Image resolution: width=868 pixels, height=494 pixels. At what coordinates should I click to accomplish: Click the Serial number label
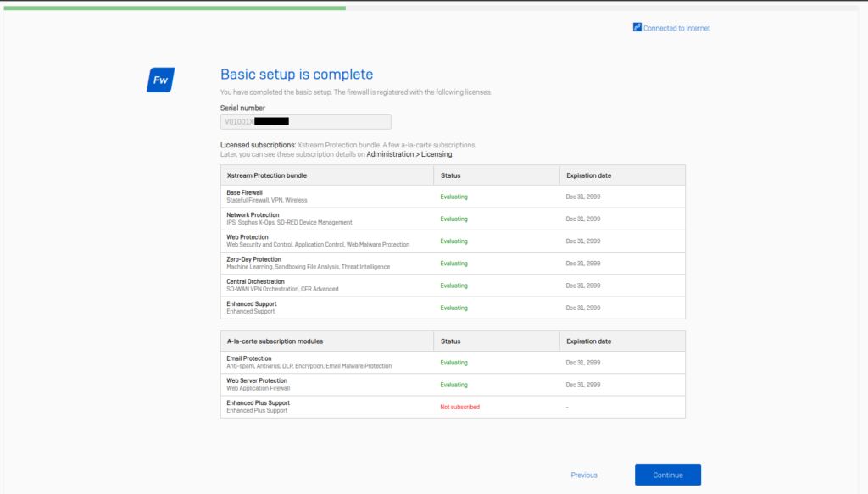(x=242, y=108)
